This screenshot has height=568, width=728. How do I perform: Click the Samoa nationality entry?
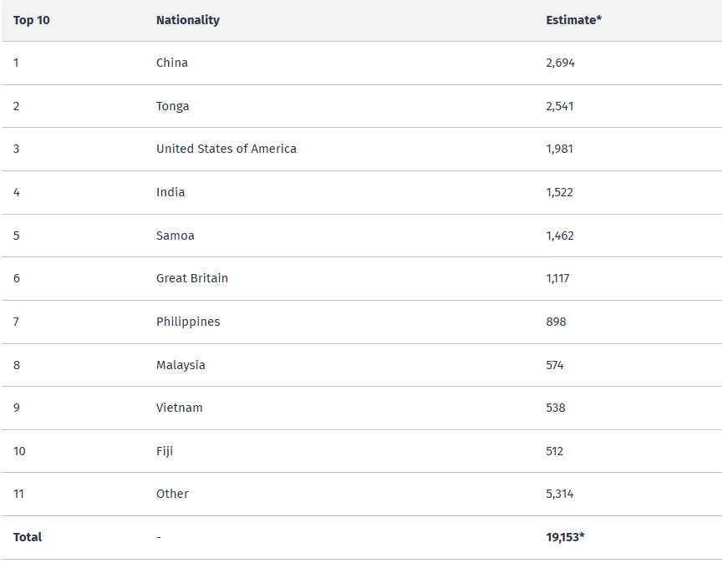[x=175, y=236]
